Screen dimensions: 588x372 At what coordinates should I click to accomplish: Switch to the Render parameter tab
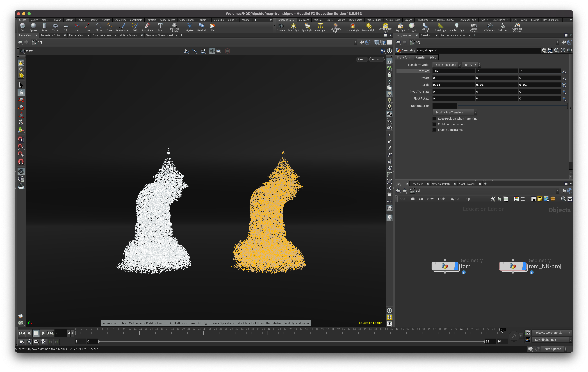pyautogui.click(x=420, y=57)
